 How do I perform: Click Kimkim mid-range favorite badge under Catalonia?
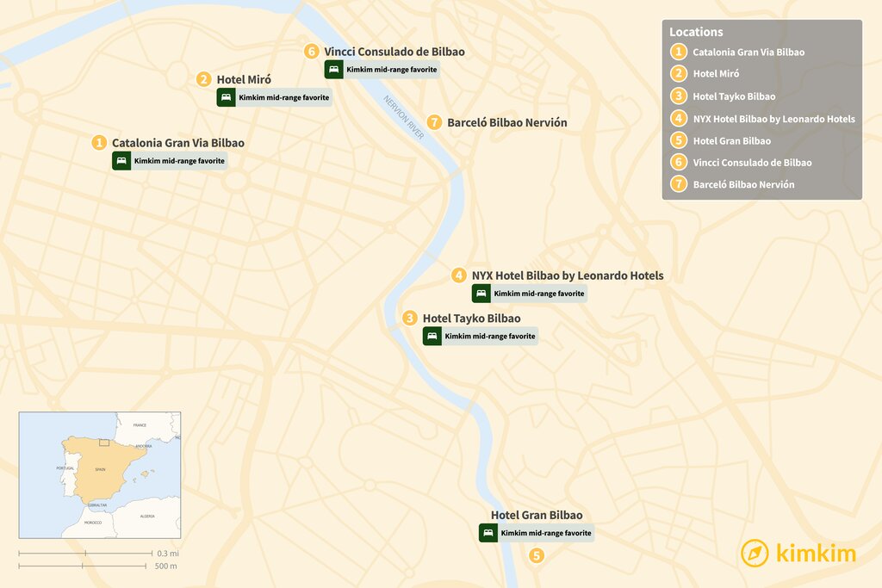(x=179, y=161)
